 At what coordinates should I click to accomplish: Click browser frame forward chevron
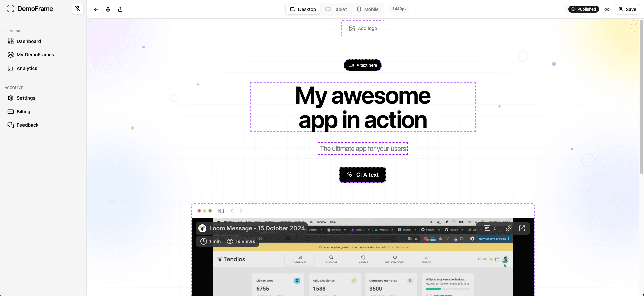(241, 211)
